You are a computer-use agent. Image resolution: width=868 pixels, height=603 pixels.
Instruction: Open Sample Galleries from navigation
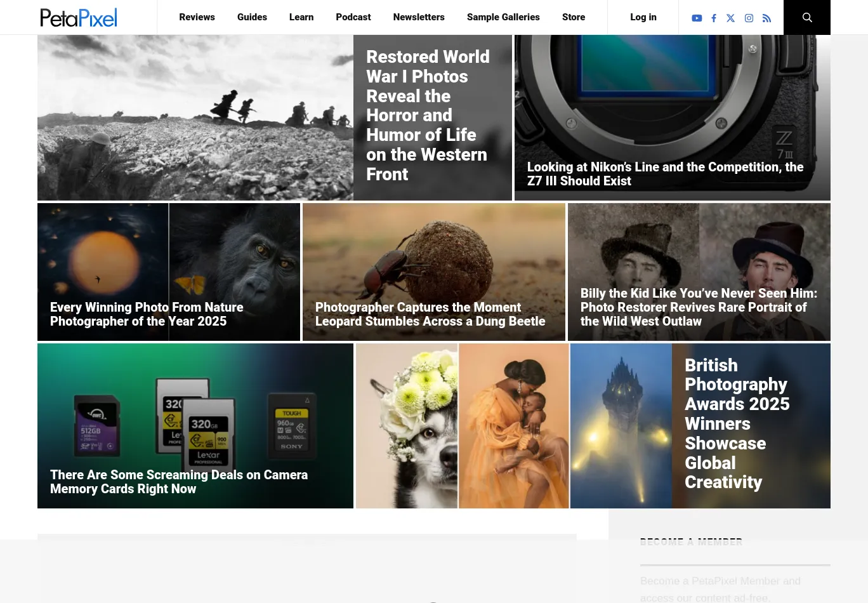coord(503,17)
